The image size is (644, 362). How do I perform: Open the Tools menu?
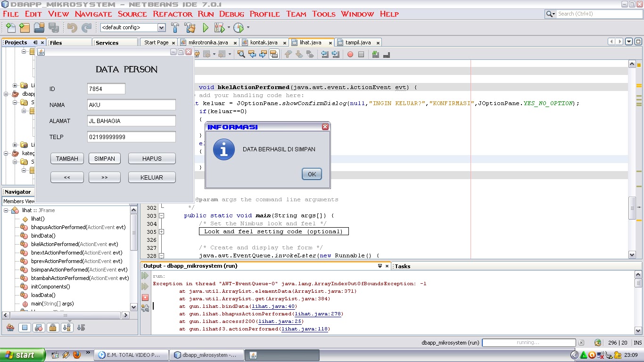[x=324, y=14]
